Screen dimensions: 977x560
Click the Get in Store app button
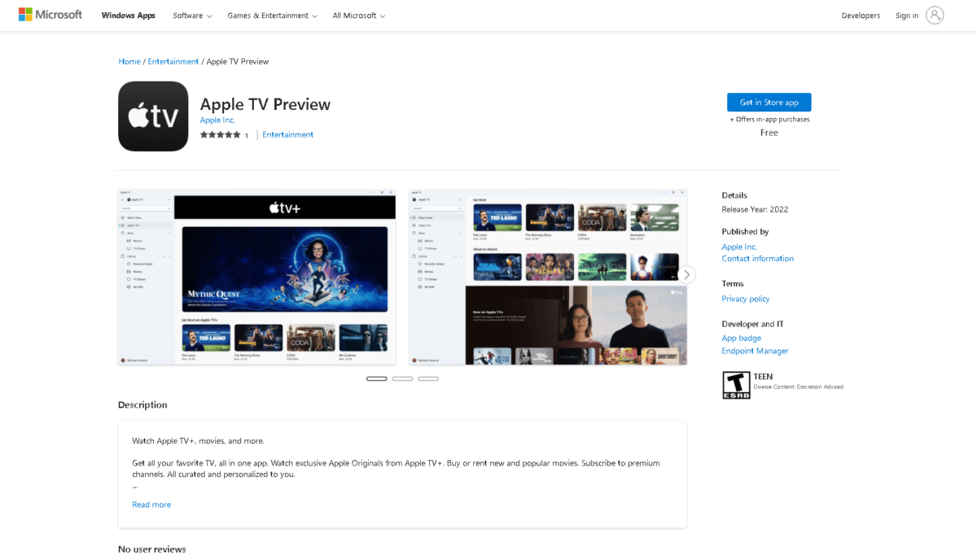769,103
